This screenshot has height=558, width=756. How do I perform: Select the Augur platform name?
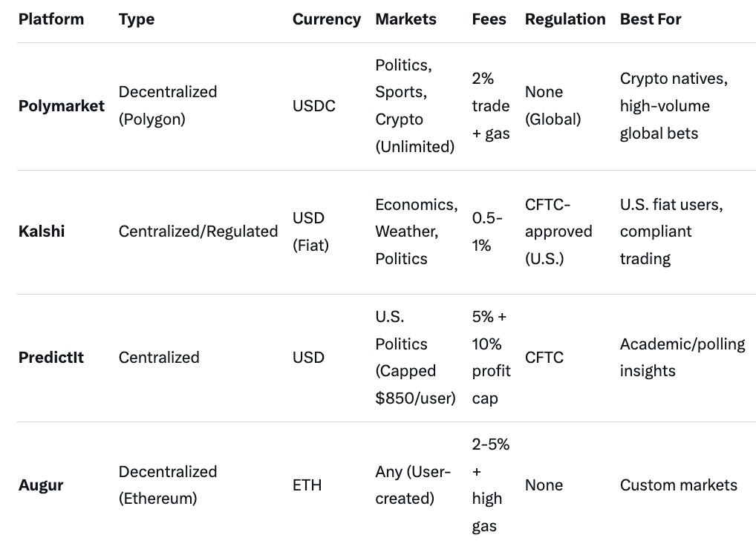click(41, 485)
